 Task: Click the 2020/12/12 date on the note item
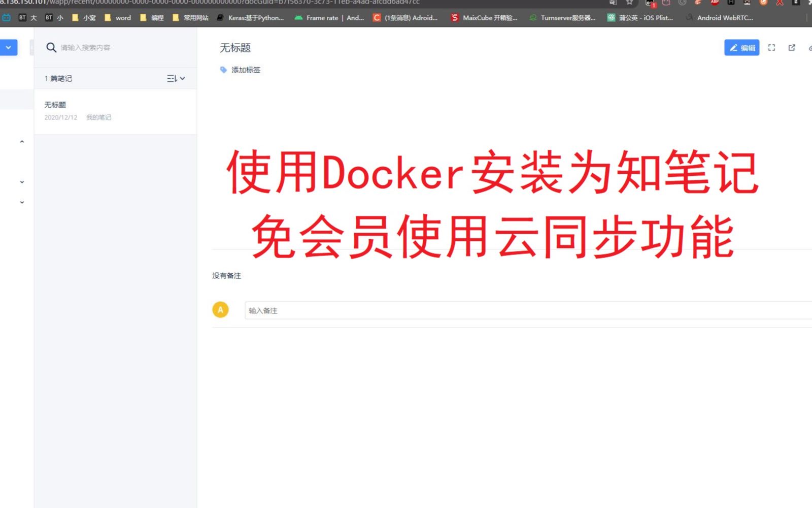point(61,117)
